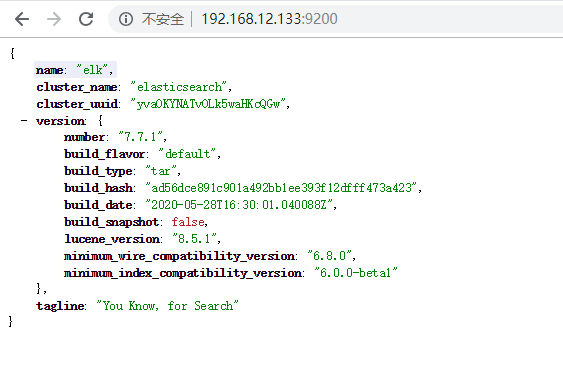Click the build_hash key
Screen dimensions: 563x387
[x=98, y=188]
